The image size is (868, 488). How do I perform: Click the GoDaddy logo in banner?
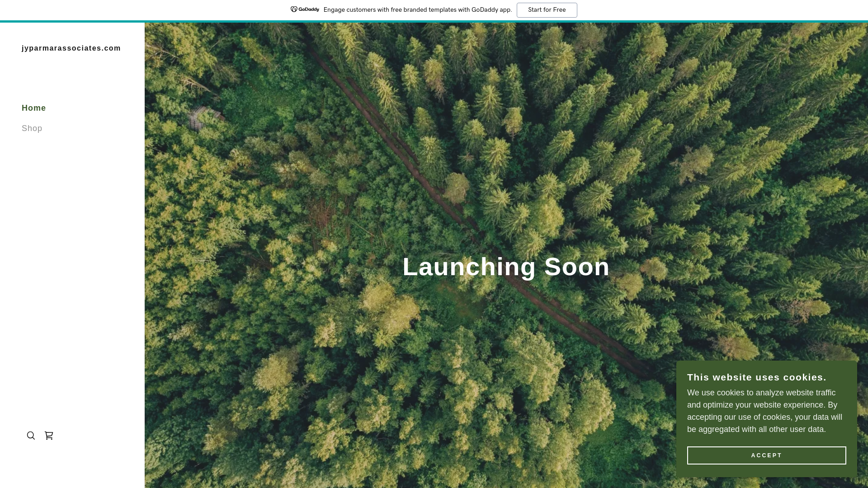(x=305, y=9)
